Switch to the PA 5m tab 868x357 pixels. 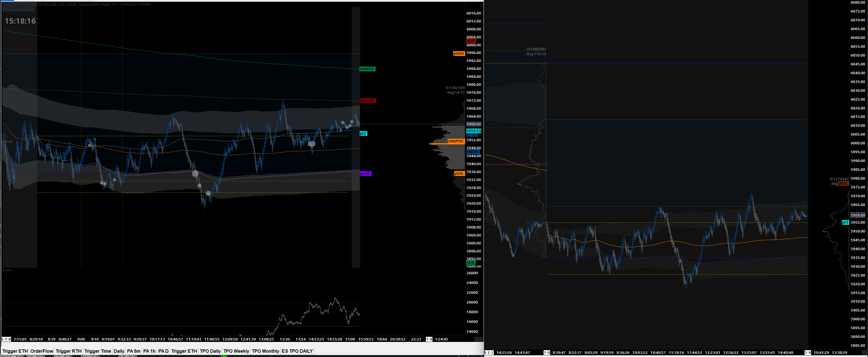[x=133, y=351]
